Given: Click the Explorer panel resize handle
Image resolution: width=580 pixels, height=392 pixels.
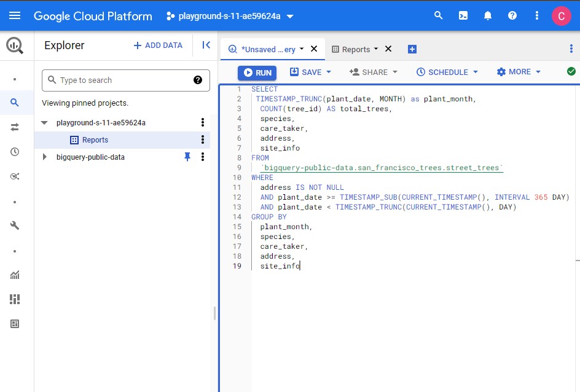Looking at the screenshot, I should pos(214,313).
